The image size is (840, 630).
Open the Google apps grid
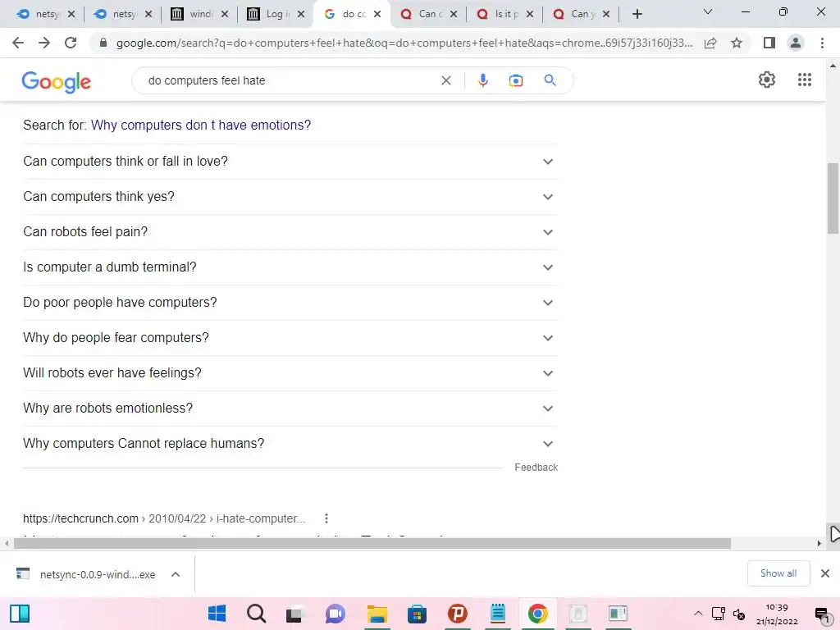(x=804, y=80)
